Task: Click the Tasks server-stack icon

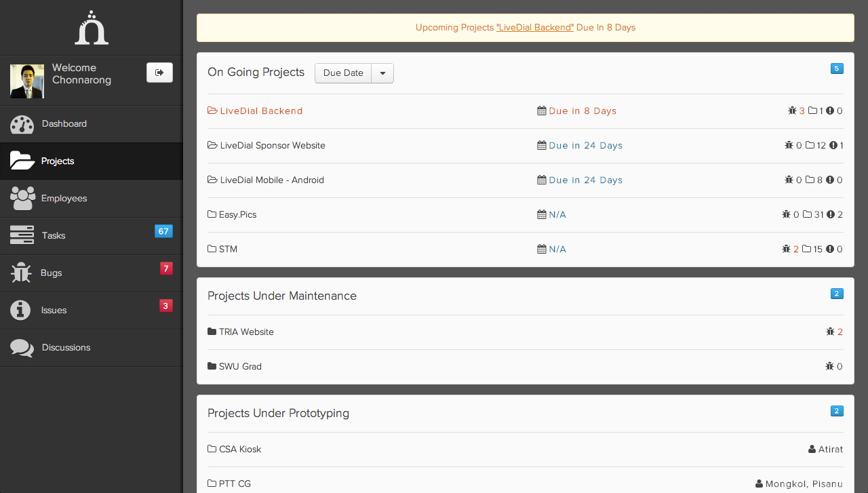Action: (x=22, y=235)
